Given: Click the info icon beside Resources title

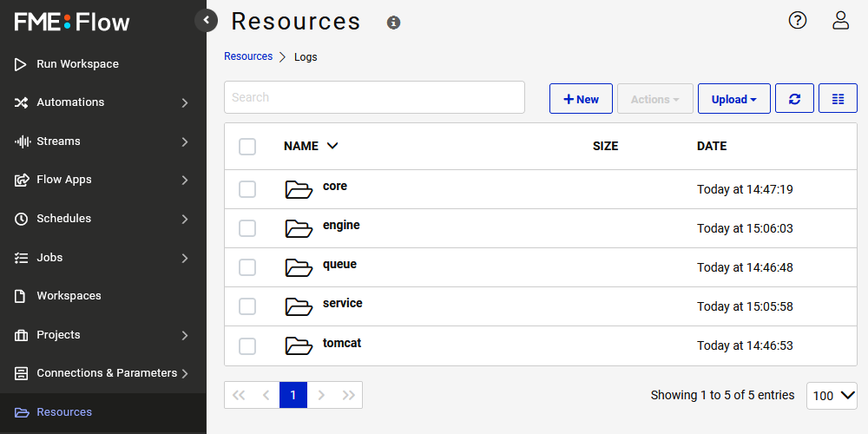Looking at the screenshot, I should click(393, 23).
